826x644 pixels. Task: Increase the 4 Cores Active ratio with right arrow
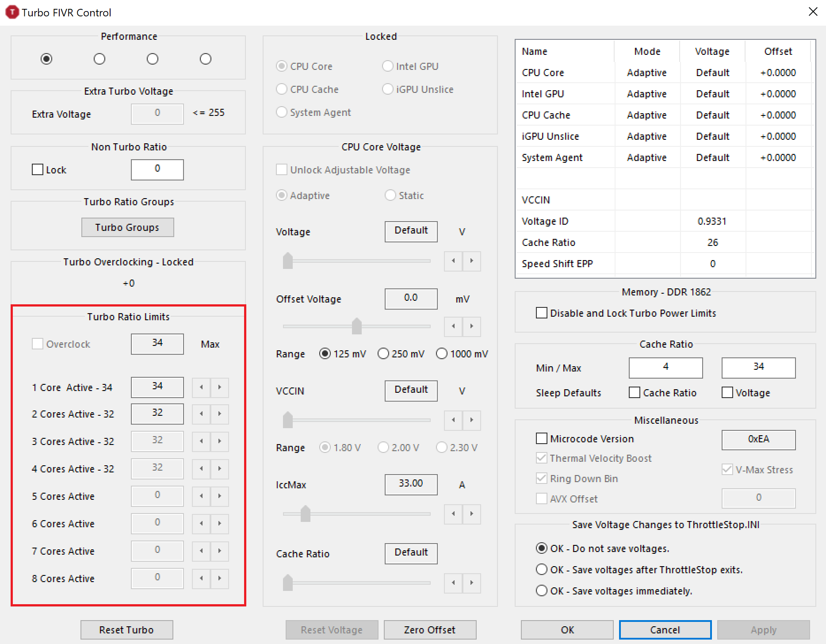pos(220,469)
